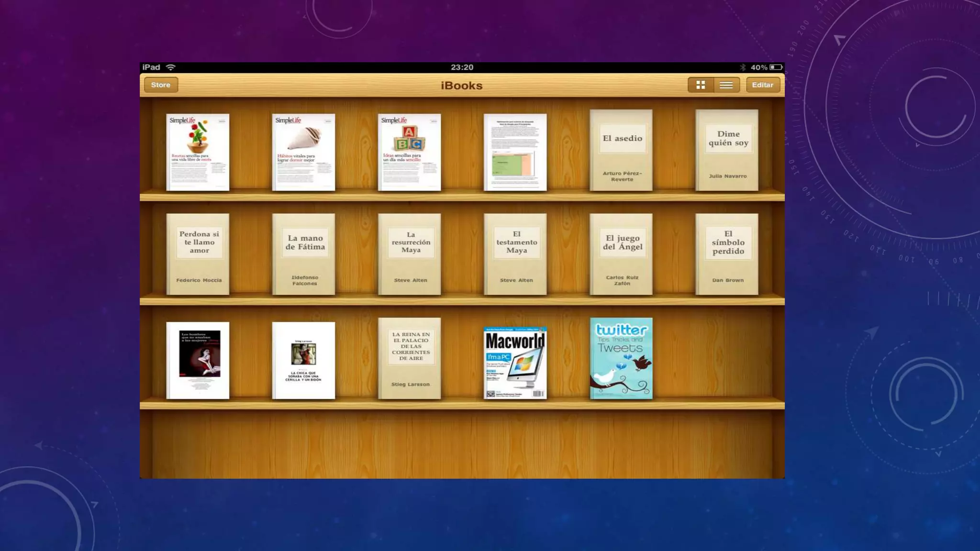This screenshot has width=980, height=551.
Task: Open SimpleLife issue with vegetables cover
Action: pos(198,152)
